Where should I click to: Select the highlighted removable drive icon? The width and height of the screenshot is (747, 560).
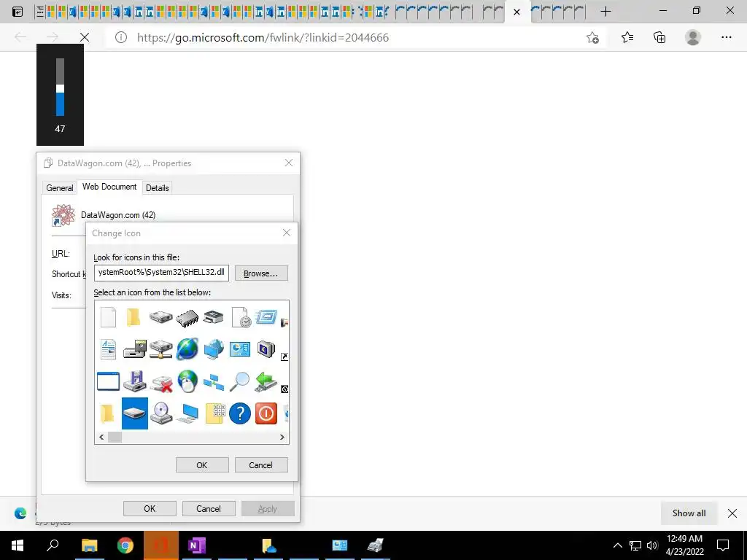pyautogui.click(x=135, y=413)
